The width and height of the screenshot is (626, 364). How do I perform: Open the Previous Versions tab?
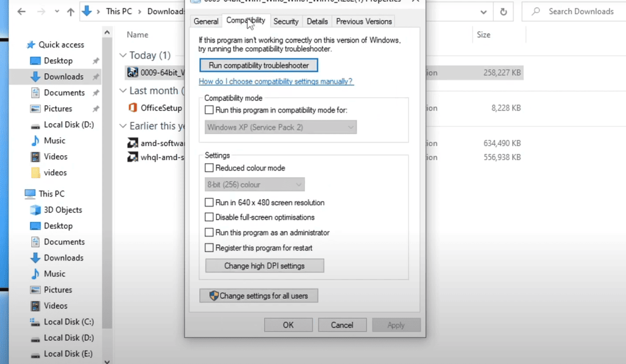(364, 21)
